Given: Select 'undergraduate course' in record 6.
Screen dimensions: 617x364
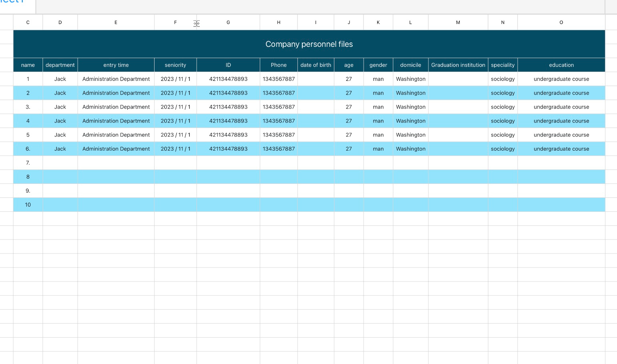Looking at the screenshot, I should click(x=561, y=149).
